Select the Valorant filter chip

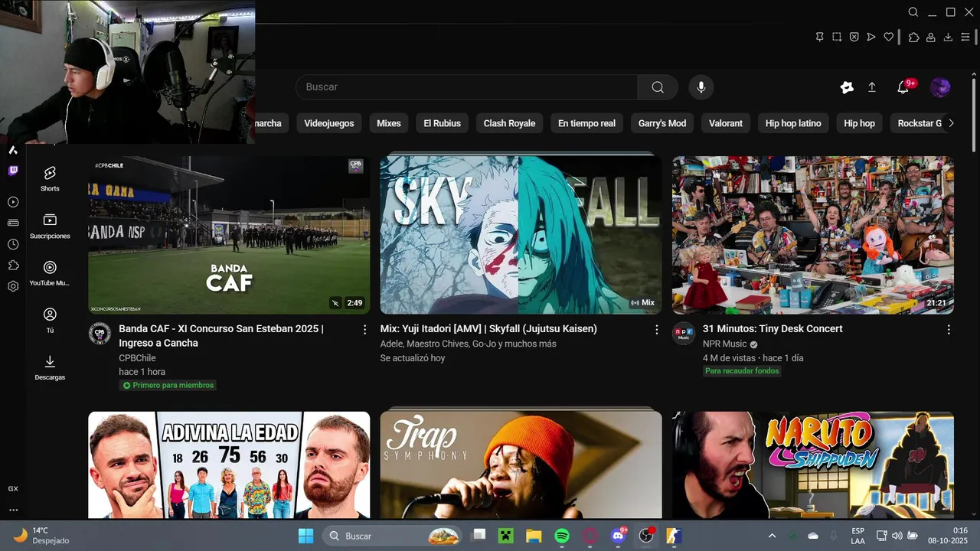pos(726,123)
